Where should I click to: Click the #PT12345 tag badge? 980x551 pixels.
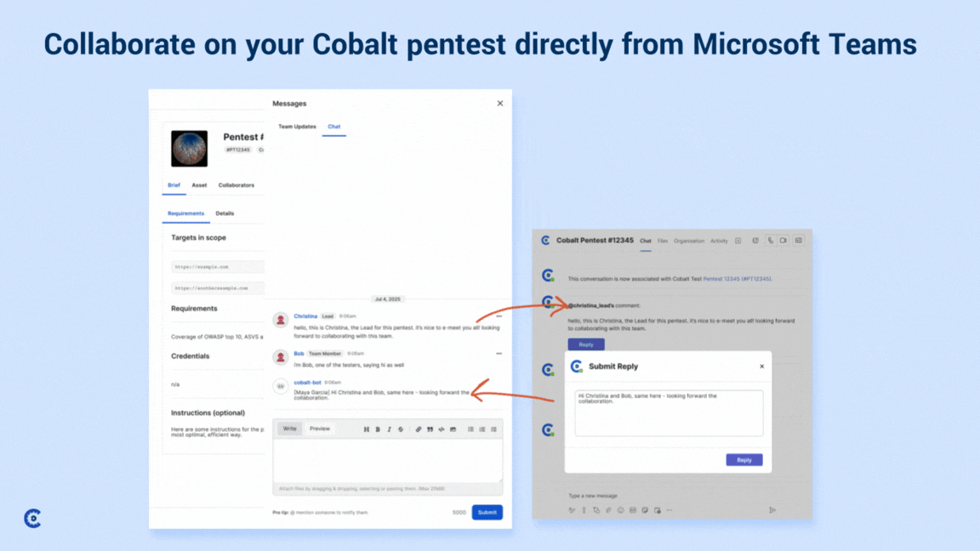click(x=238, y=150)
